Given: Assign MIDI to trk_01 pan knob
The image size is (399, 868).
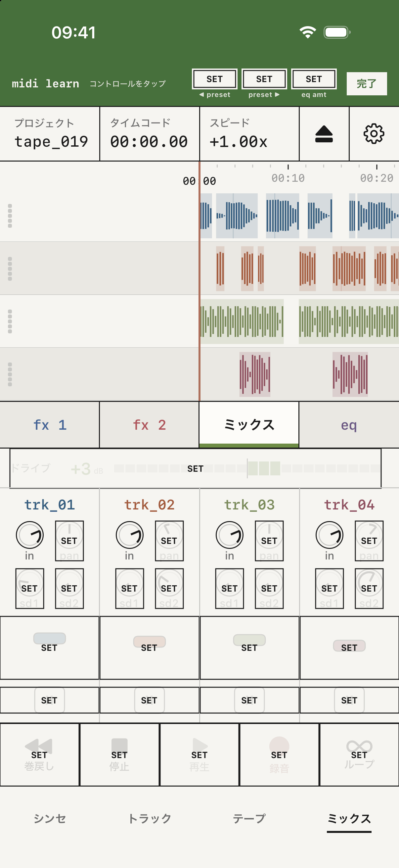Looking at the screenshot, I should tap(69, 541).
